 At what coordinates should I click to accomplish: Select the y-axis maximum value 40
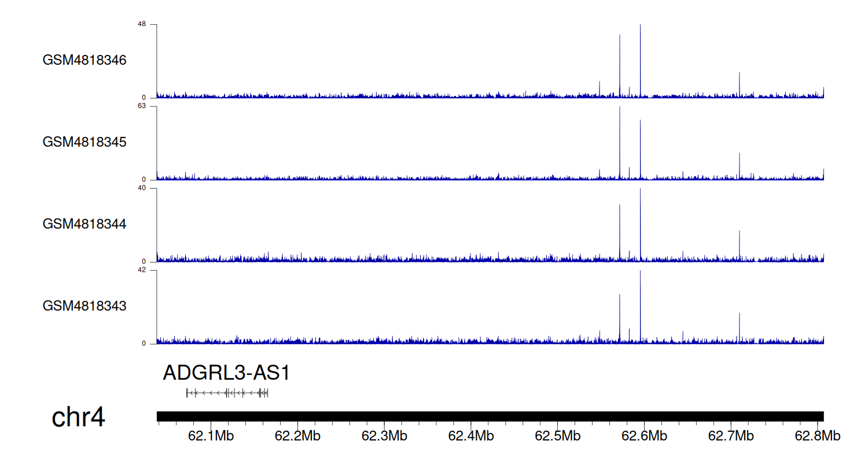pyautogui.click(x=142, y=188)
